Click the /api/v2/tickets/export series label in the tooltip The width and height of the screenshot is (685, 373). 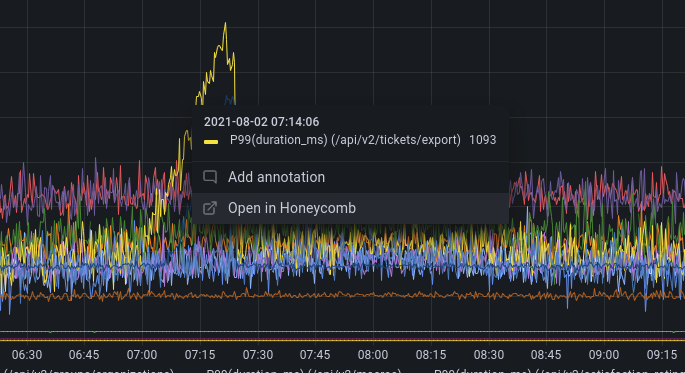(345, 140)
